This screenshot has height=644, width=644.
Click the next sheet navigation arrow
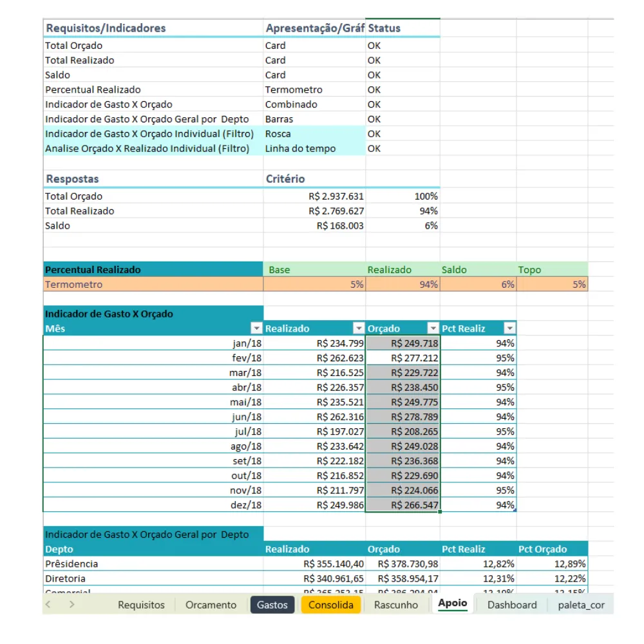pos(72,604)
